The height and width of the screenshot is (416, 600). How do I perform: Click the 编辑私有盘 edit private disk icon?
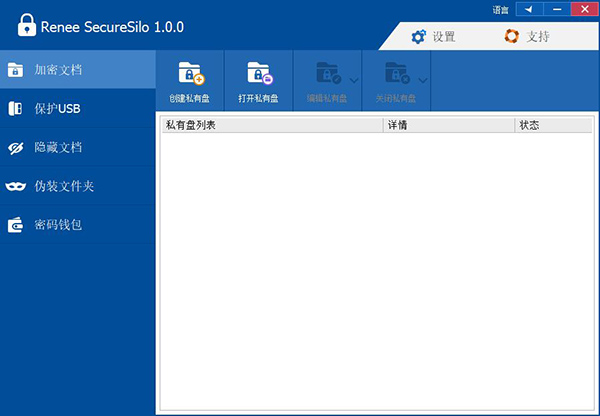coord(329,73)
